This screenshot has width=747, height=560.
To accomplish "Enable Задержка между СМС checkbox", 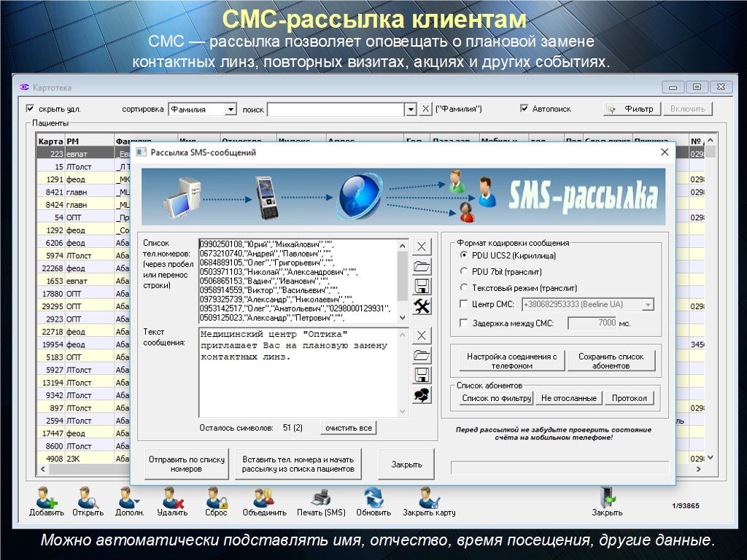I will point(465,323).
